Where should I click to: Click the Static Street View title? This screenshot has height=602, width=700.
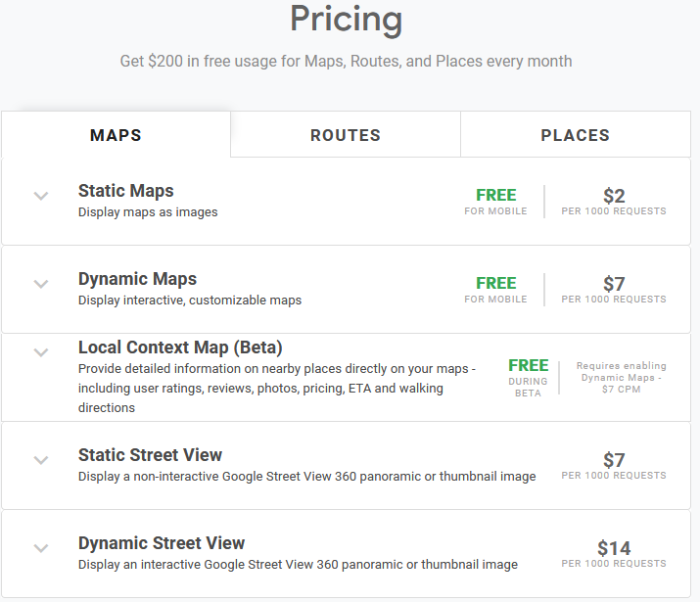click(x=150, y=455)
